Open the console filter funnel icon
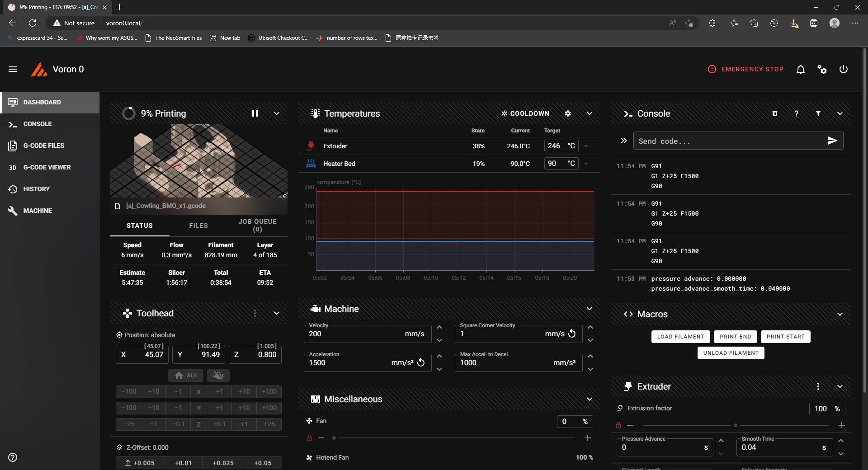The height and width of the screenshot is (470, 868). pos(818,113)
